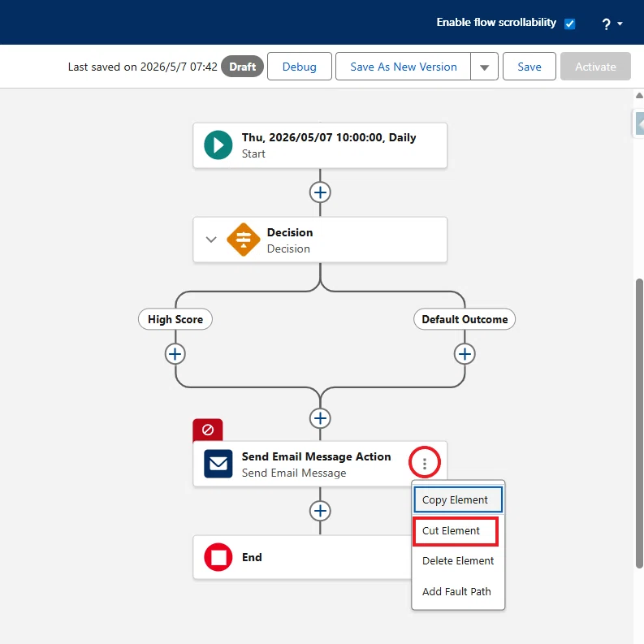Click the Default Outcome label
The image size is (644, 644).
[x=465, y=319]
